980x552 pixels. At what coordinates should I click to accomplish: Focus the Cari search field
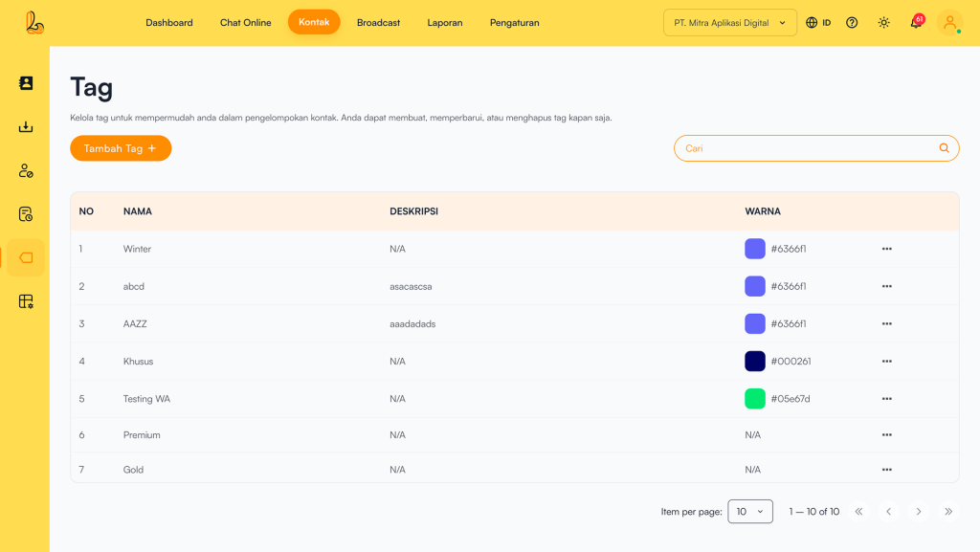click(804, 148)
